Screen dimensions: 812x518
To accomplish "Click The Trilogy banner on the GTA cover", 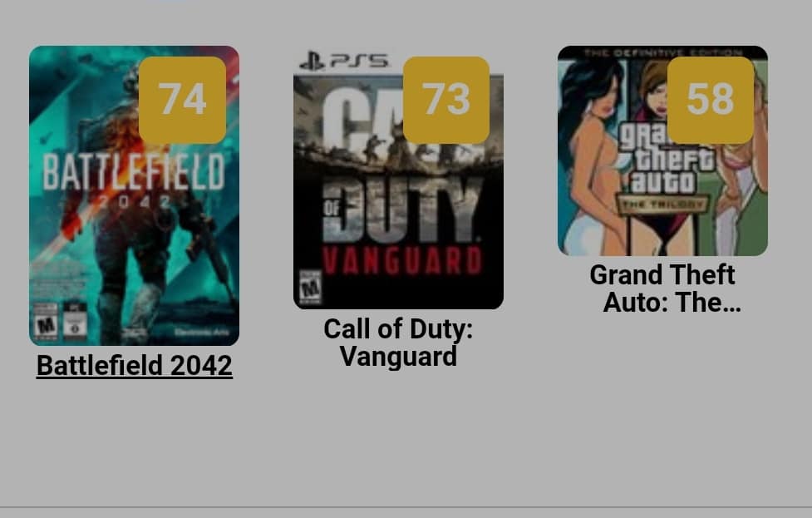I will (662, 204).
